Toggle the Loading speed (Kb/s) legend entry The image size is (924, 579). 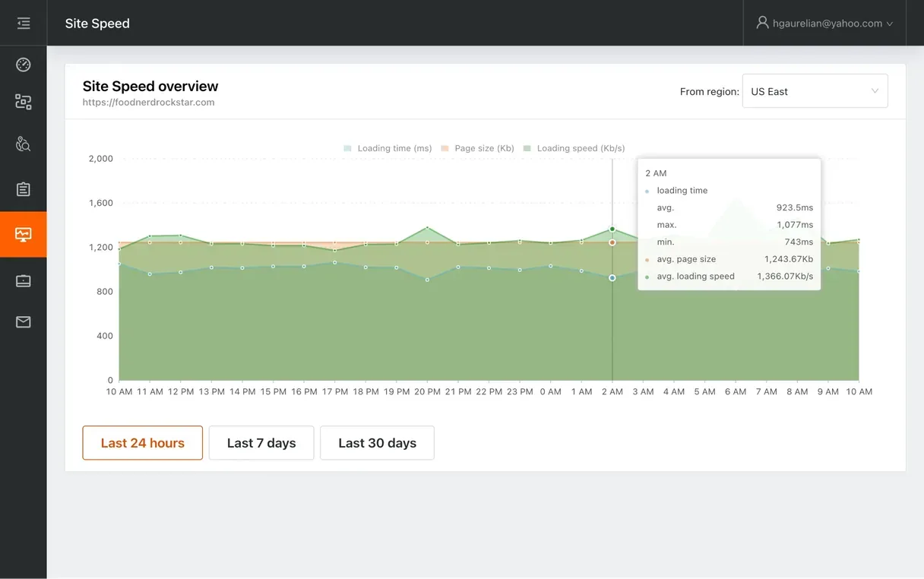[x=581, y=148]
